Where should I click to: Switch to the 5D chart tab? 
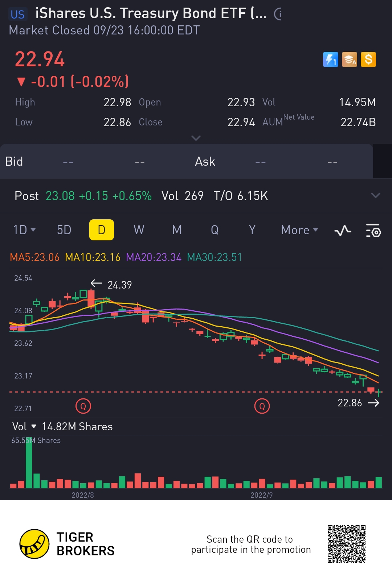point(64,230)
